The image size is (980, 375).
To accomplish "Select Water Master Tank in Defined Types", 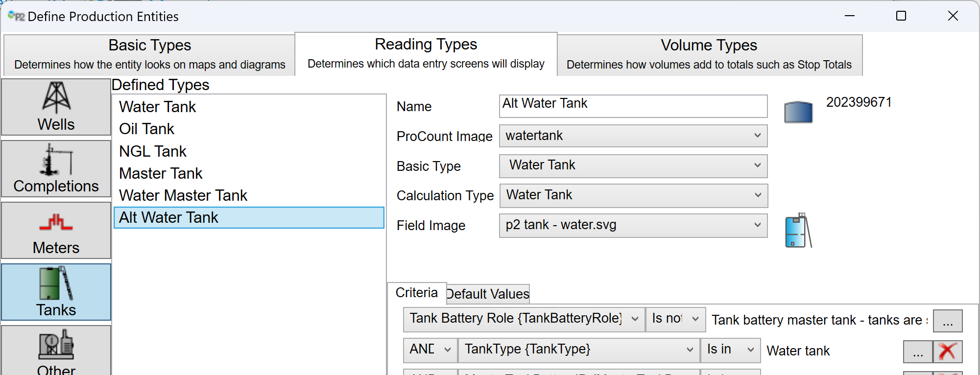I will coord(183,195).
